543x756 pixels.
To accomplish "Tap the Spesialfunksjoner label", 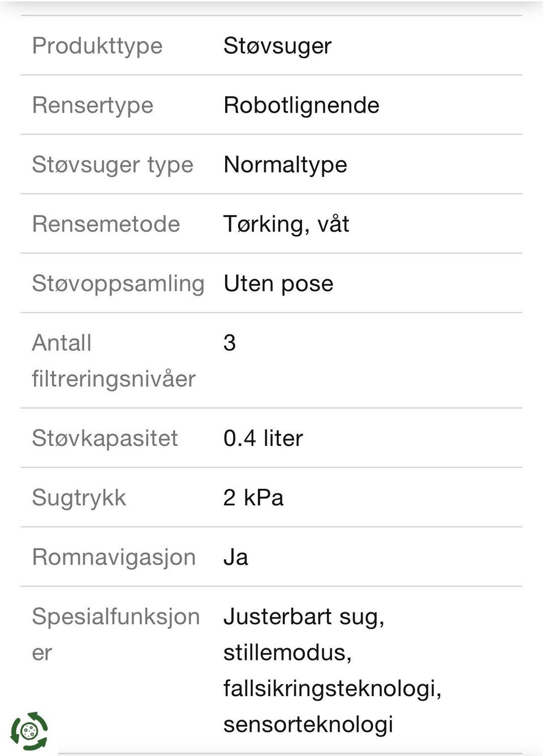I will pyautogui.click(x=115, y=617).
